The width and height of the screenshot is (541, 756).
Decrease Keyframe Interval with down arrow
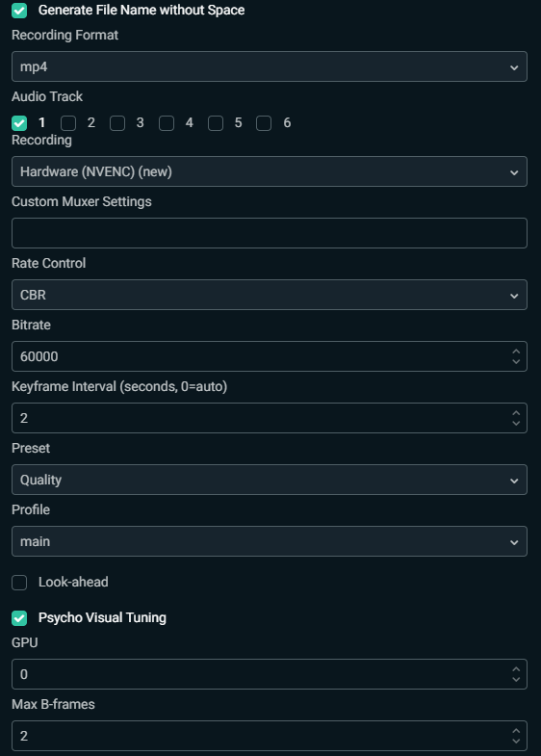pyautogui.click(x=516, y=424)
